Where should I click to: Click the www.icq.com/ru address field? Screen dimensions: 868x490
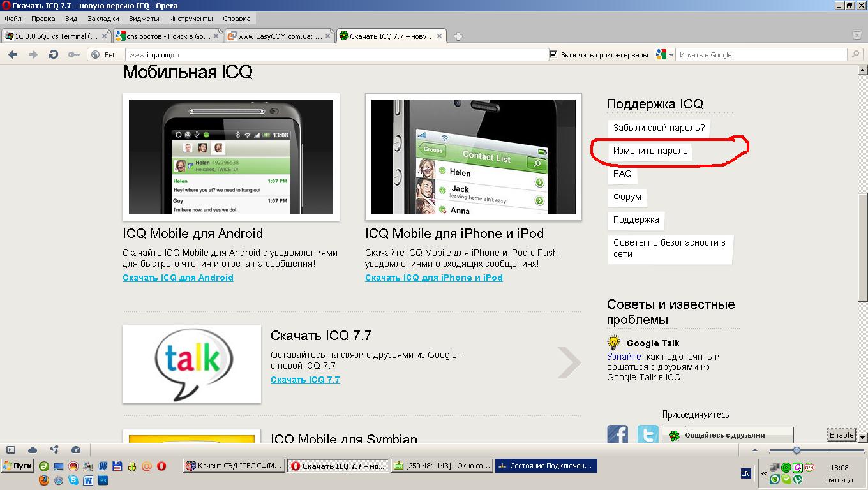point(337,55)
